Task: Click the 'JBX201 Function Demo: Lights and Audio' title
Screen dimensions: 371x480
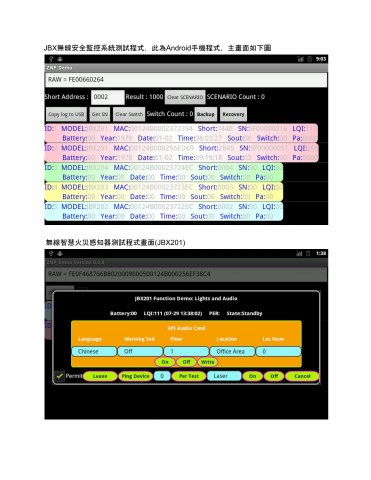Action: pyautogui.click(x=186, y=298)
